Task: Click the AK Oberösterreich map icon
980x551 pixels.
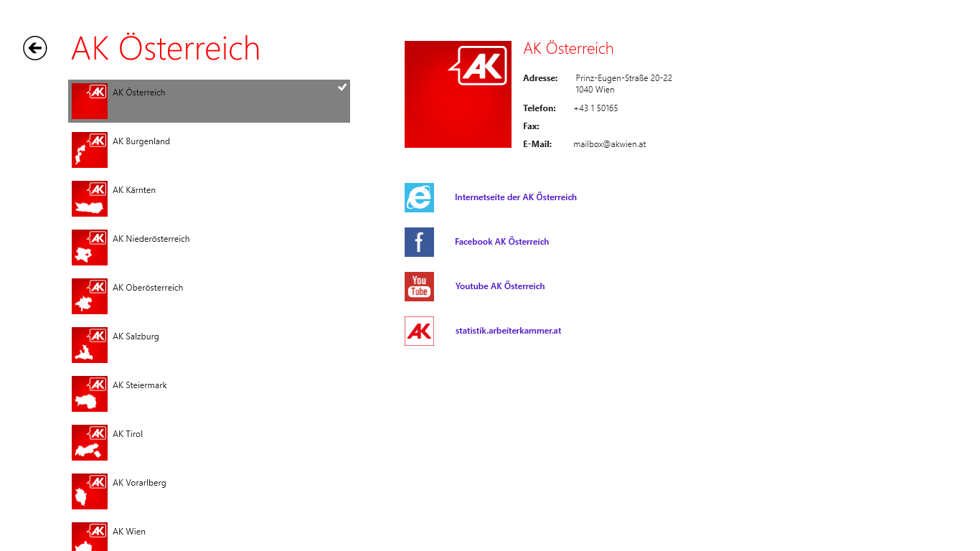Action: (x=90, y=296)
